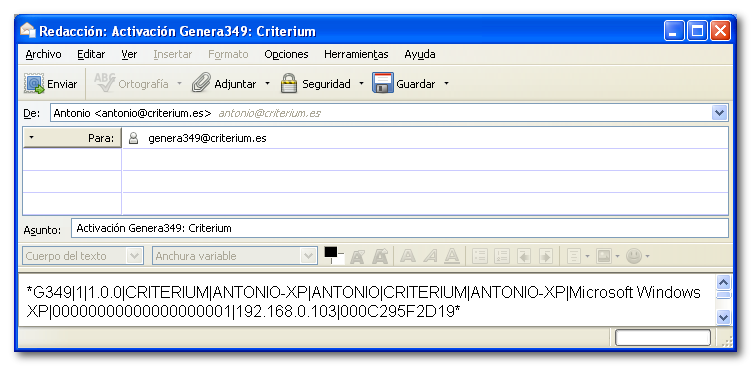Click the Guardar floppy disk icon
751x366 pixels.
coord(383,83)
